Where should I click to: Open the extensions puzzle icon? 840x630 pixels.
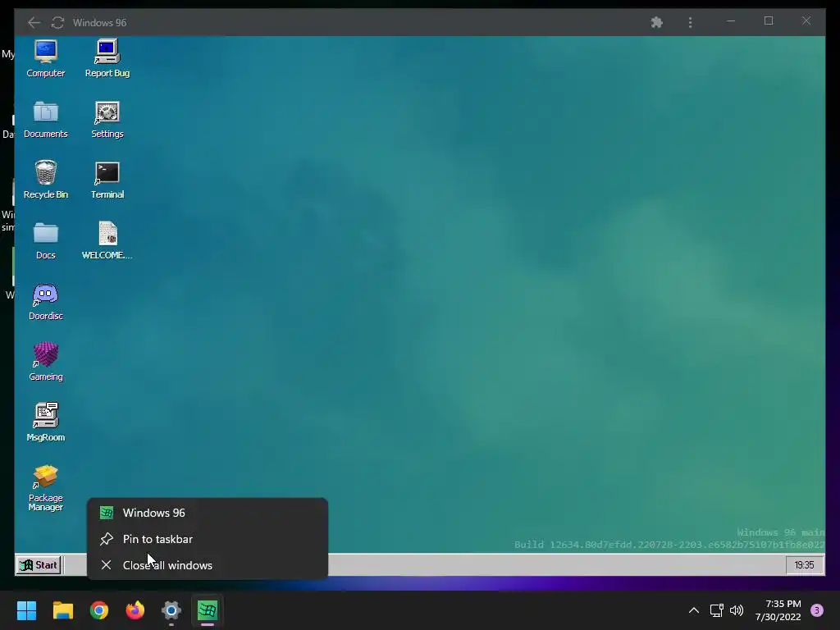point(657,22)
